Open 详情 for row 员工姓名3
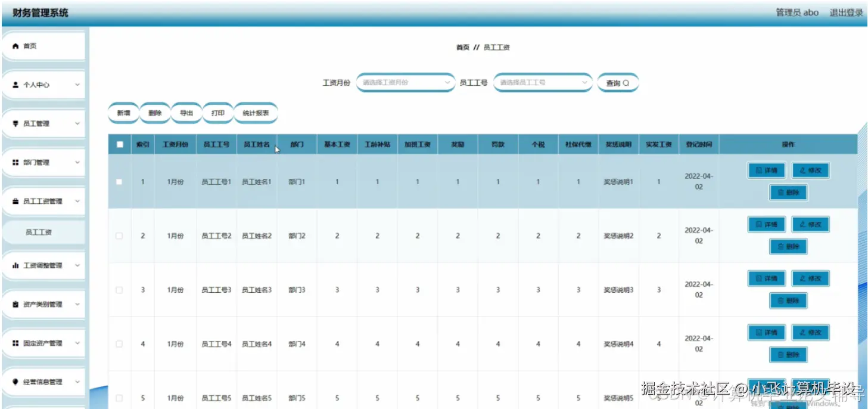 coord(767,278)
